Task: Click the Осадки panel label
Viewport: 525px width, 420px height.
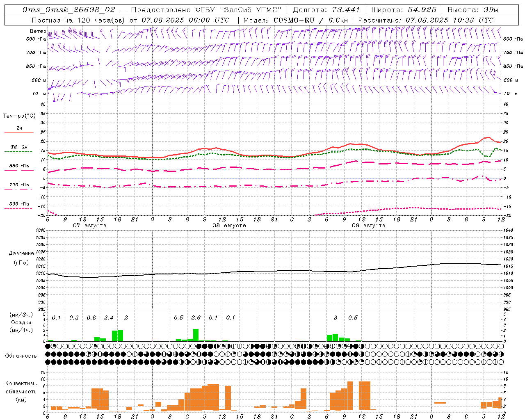Action: [21, 322]
